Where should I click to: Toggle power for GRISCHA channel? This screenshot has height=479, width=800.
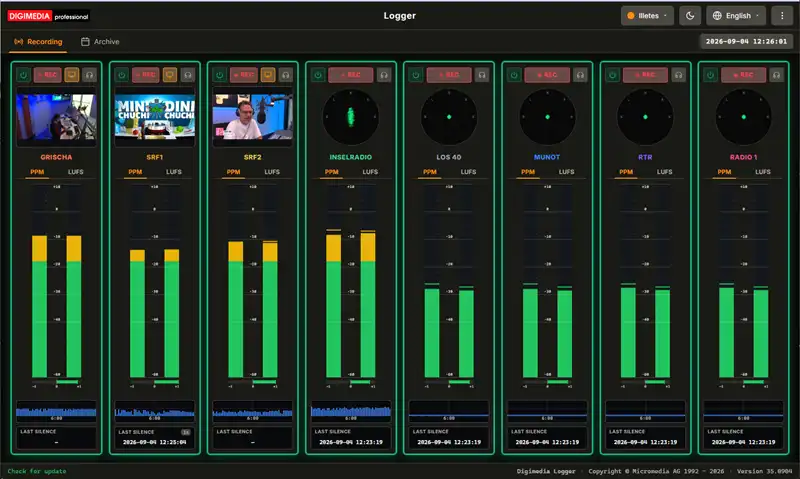click(x=23, y=75)
